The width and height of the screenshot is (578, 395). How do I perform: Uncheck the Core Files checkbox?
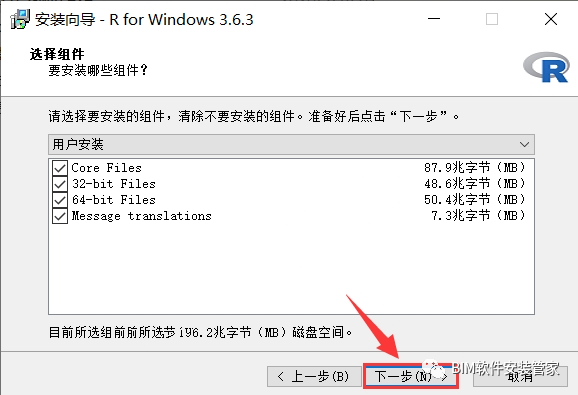click(x=60, y=168)
